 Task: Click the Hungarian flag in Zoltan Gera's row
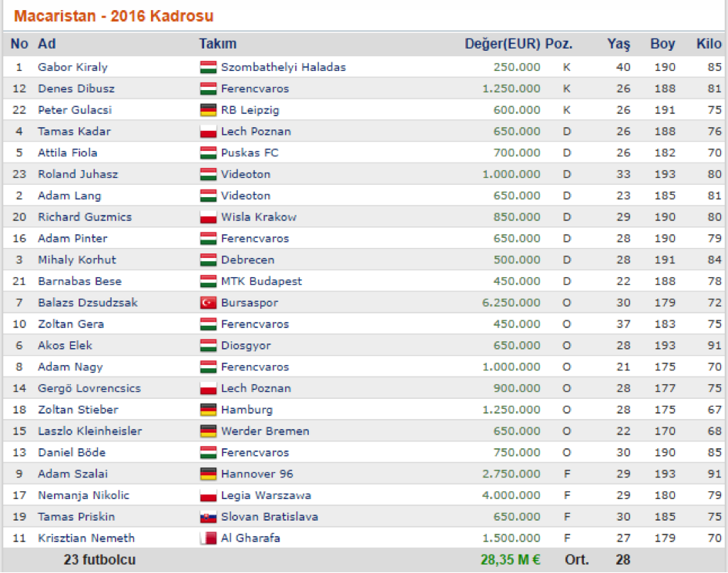click(x=208, y=324)
